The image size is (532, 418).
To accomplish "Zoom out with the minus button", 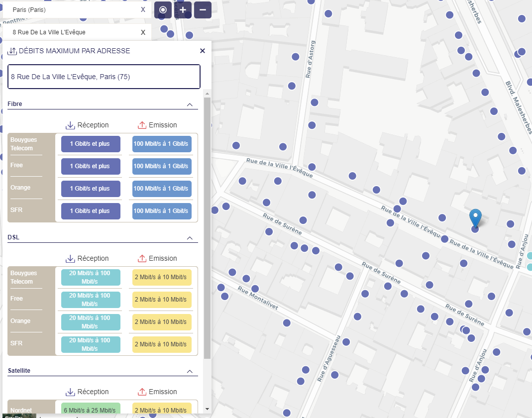I will click(203, 10).
